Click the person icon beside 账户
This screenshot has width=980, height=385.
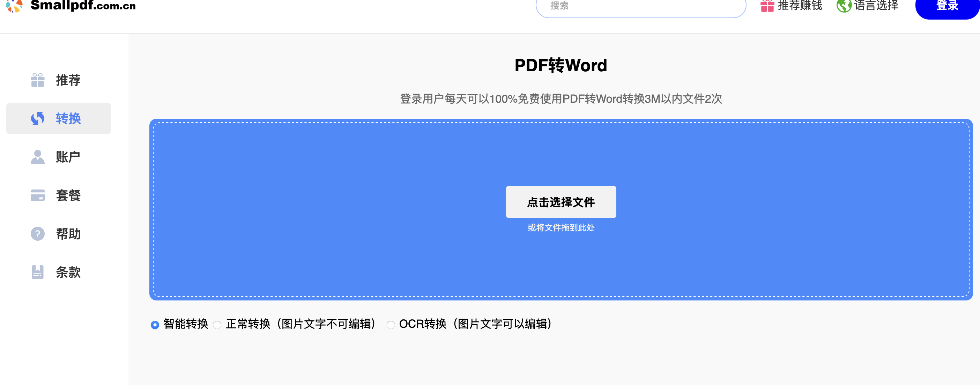(38, 157)
